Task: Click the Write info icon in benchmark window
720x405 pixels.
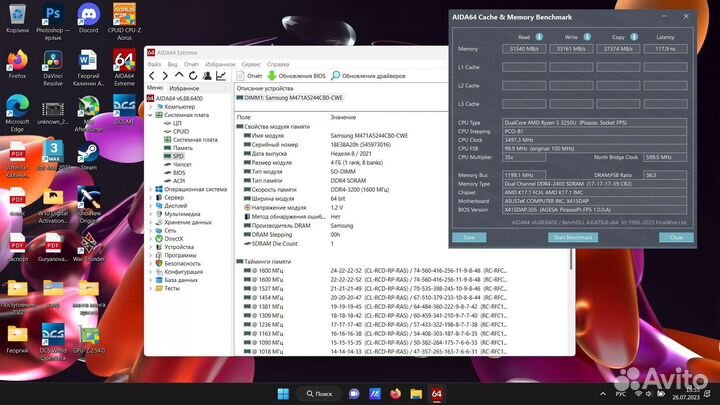Action: [587, 37]
